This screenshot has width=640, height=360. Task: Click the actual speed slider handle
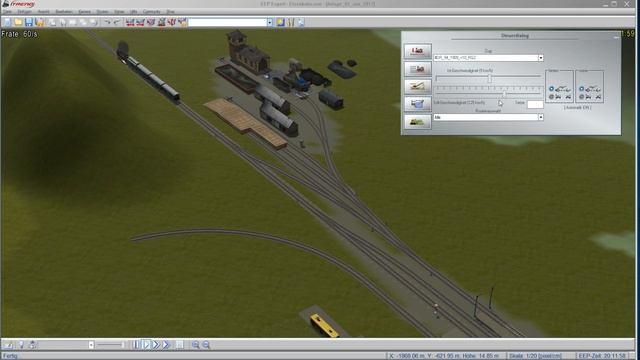(489, 79)
